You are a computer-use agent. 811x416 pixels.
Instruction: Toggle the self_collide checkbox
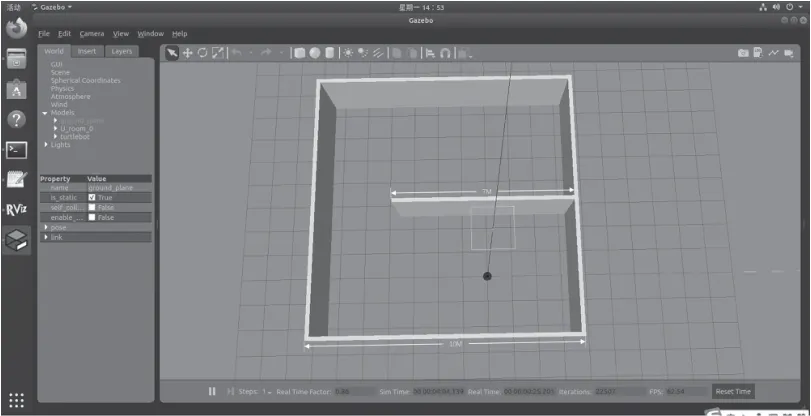(x=92, y=207)
